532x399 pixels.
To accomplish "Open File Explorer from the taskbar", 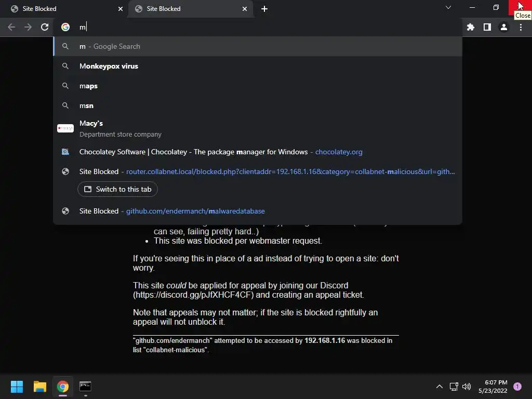I will 39,387.
